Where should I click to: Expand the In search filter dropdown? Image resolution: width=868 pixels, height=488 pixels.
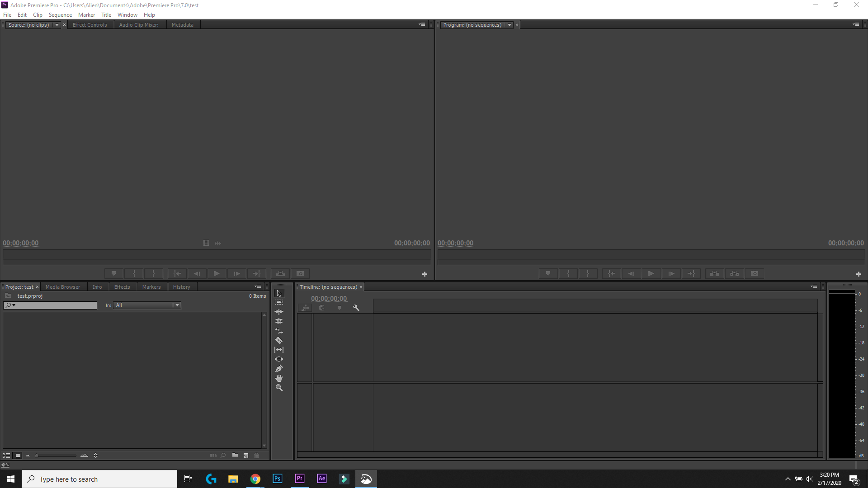[x=177, y=305]
